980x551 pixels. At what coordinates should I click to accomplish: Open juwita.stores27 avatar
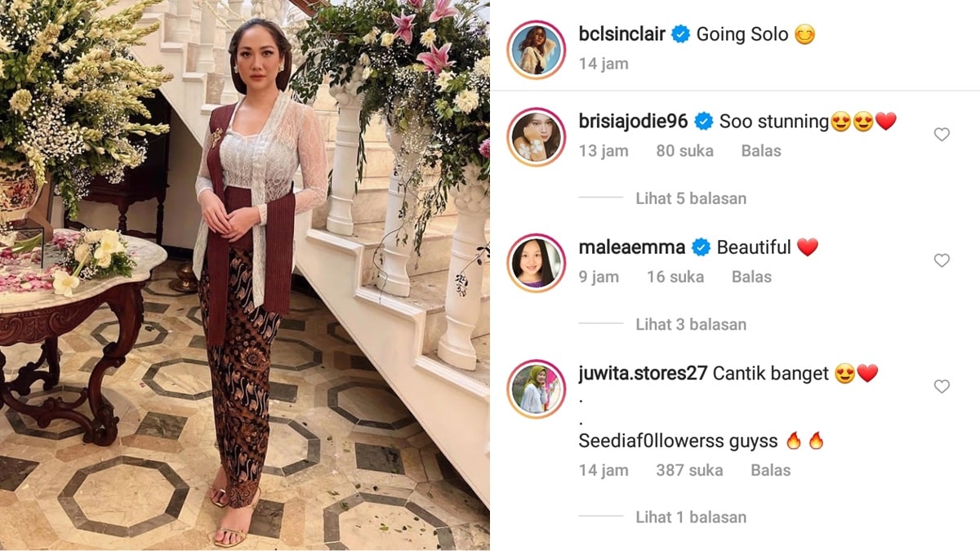coord(537,389)
